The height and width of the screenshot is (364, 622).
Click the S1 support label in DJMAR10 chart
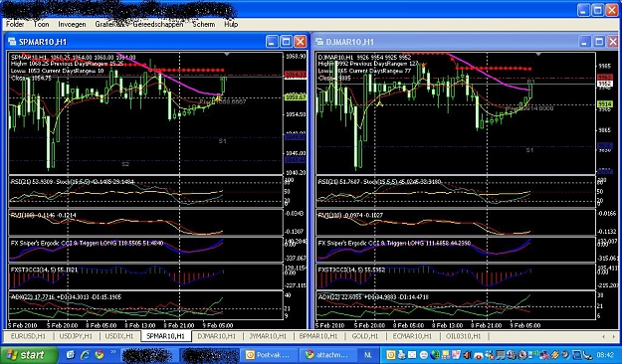pyautogui.click(x=529, y=150)
